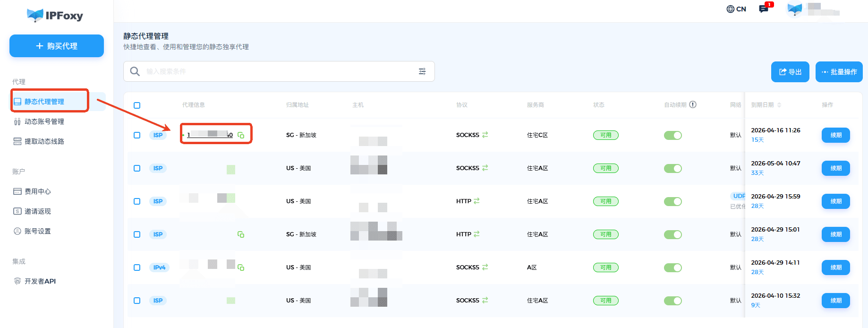Click the IPFoxy logo
This screenshot has height=328, width=868.
coord(55,16)
